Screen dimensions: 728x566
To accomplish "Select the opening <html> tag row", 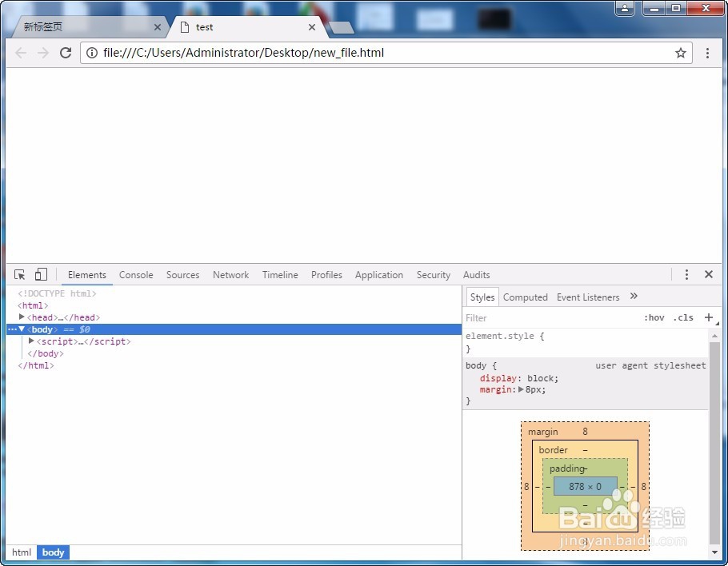I will coord(33,305).
